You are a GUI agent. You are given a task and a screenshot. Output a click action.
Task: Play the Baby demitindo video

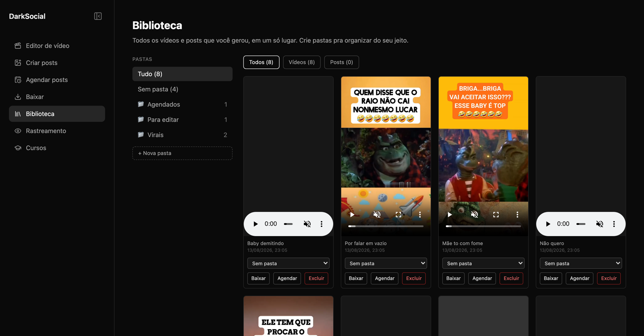255,224
